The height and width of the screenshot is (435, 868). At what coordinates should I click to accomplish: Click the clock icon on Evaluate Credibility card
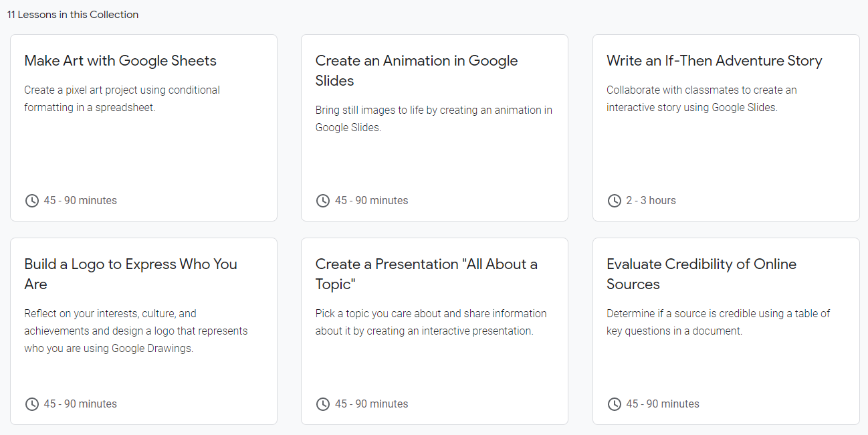click(x=614, y=404)
